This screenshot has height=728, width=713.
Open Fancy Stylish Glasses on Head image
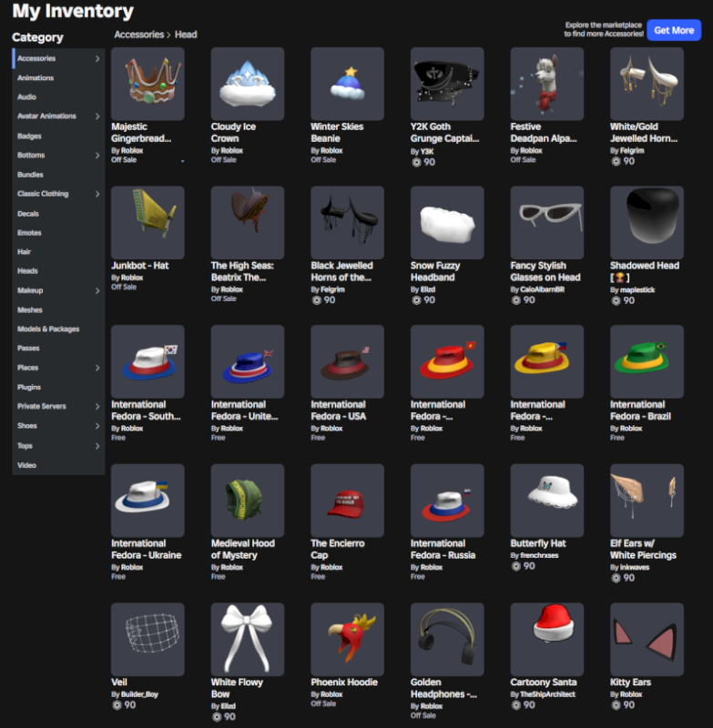coord(547,222)
